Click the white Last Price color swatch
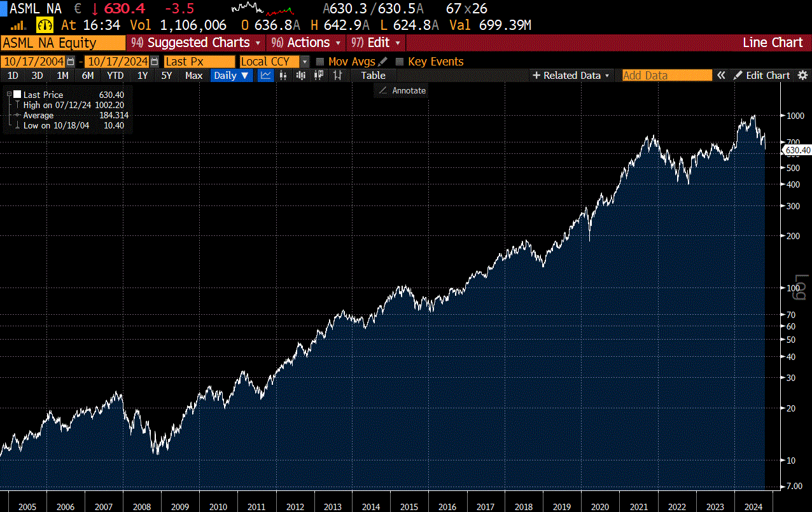This screenshot has height=512, width=812. pyautogui.click(x=17, y=95)
